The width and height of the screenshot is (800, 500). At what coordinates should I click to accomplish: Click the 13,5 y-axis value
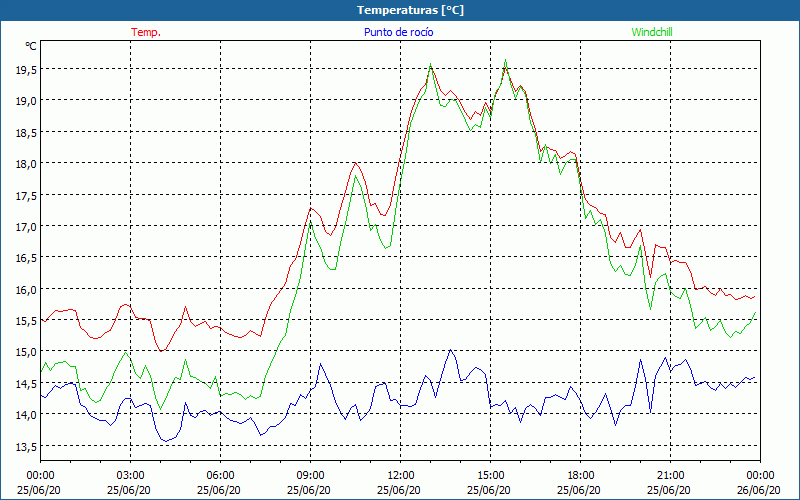tap(26, 447)
